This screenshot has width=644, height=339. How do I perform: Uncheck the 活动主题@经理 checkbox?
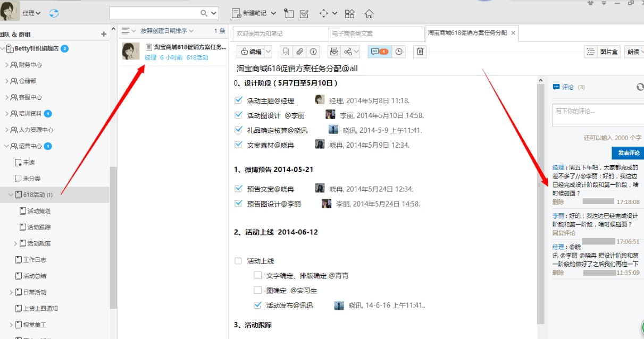point(238,100)
